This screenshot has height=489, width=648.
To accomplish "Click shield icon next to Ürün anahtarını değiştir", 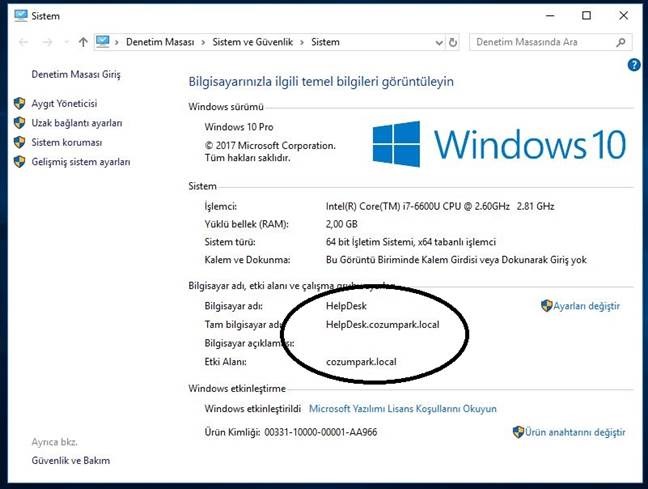I will coord(518,432).
